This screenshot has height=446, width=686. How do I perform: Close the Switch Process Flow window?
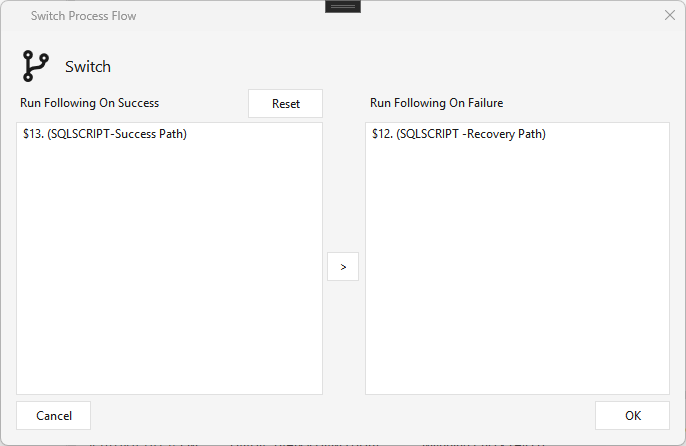(x=669, y=15)
